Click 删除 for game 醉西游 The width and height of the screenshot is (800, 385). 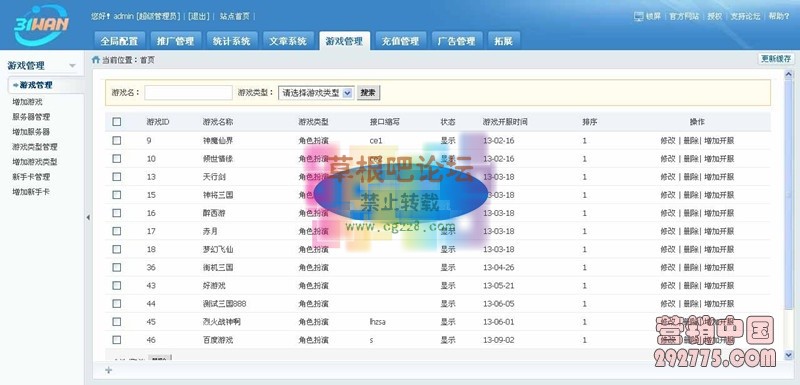pyautogui.click(x=691, y=213)
